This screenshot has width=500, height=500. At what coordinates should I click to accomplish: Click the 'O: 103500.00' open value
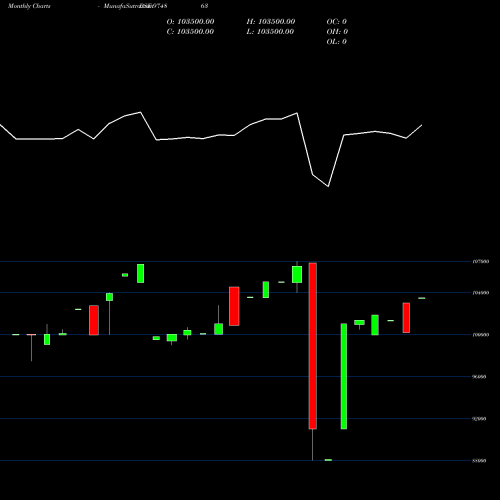pos(190,22)
